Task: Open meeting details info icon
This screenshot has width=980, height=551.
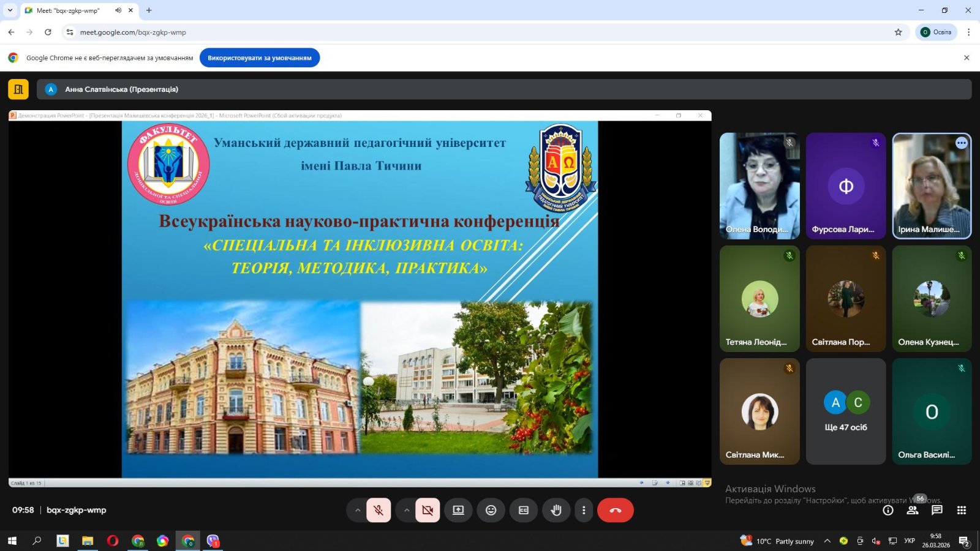Action: (x=888, y=510)
